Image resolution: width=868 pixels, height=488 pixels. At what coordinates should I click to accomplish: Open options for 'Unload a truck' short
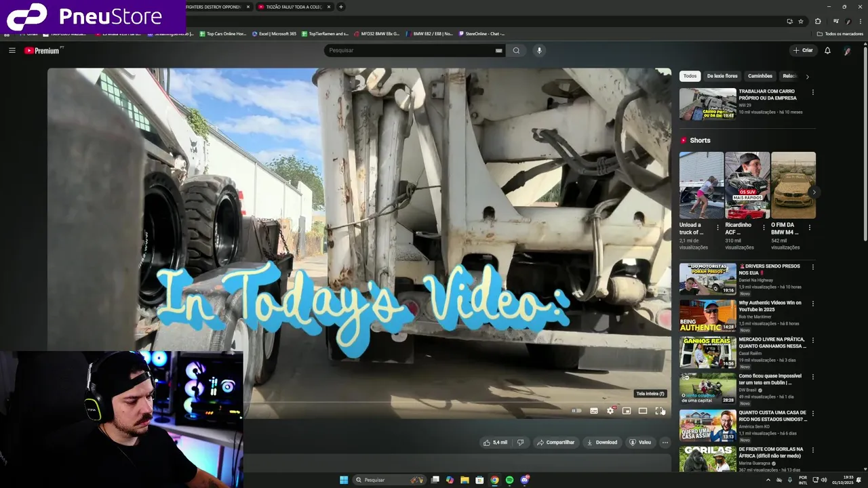tap(717, 228)
